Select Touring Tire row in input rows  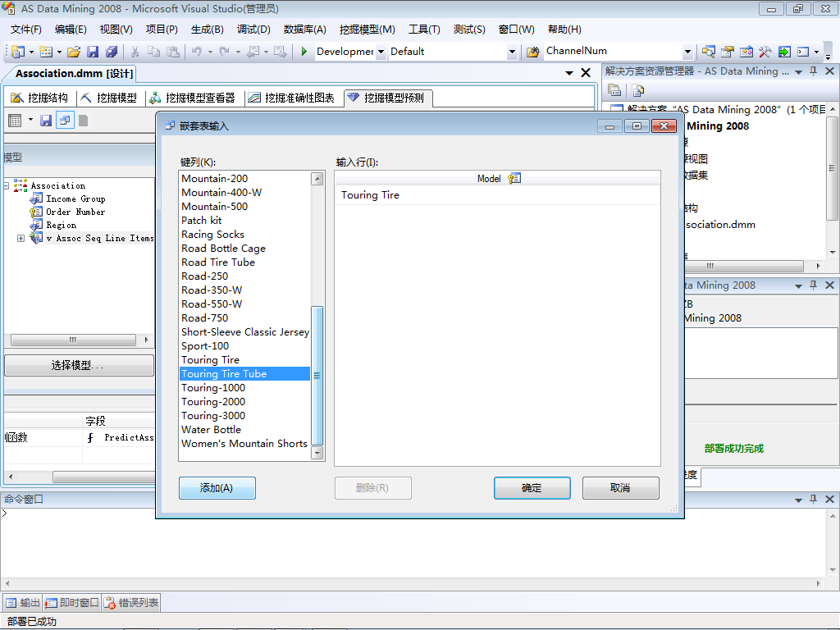[x=497, y=195]
